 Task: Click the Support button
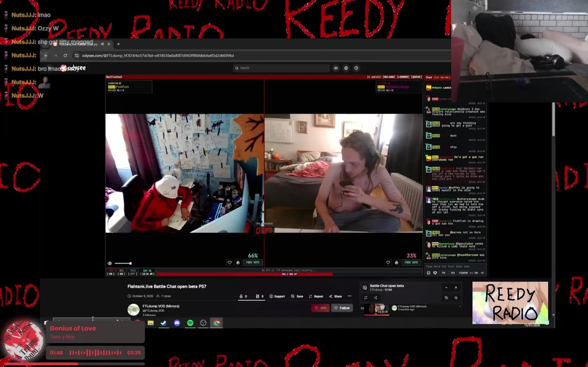[x=277, y=296]
